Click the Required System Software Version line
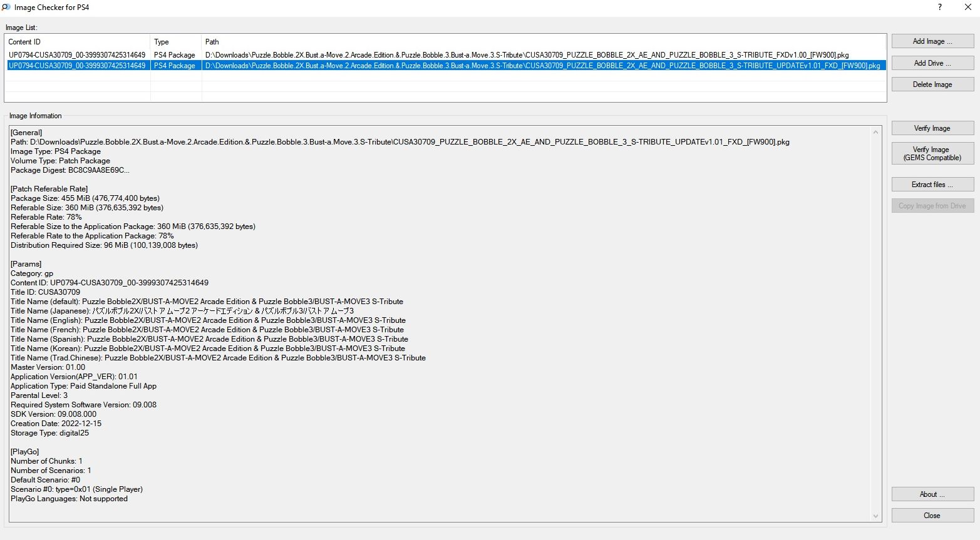Screen dimensions: 980x540 coord(83,405)
